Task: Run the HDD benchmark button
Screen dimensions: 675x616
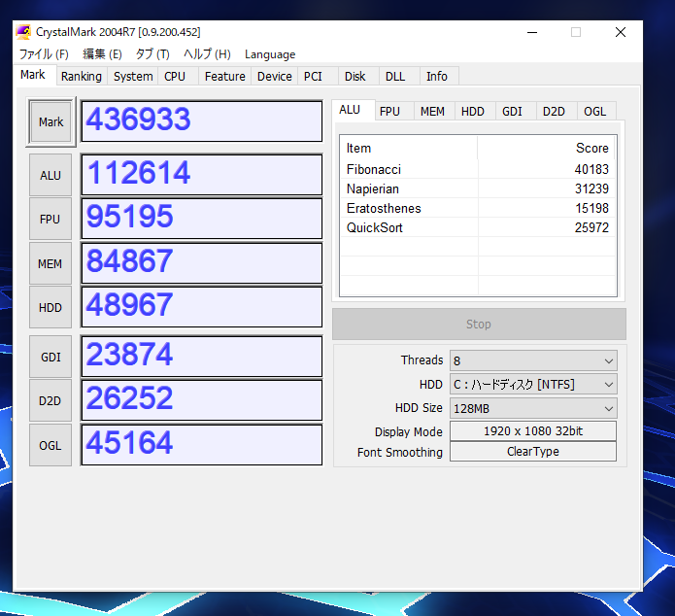Action: click(x=51, y=308)
